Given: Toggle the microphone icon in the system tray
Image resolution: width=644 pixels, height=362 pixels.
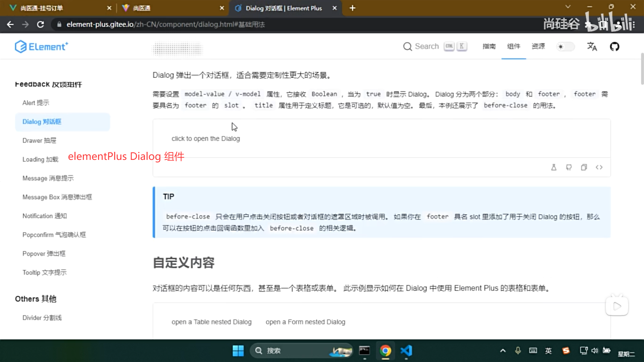Looking at the screenshot, I should (x=518, y=351).
